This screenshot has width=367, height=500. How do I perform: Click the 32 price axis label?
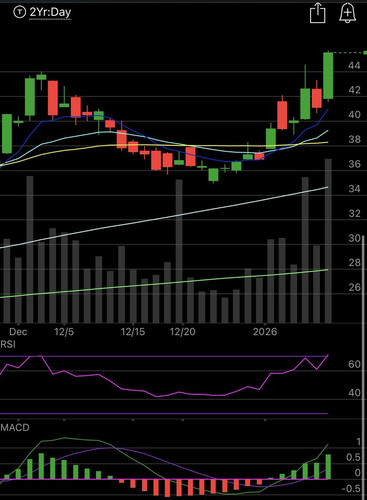354,213
